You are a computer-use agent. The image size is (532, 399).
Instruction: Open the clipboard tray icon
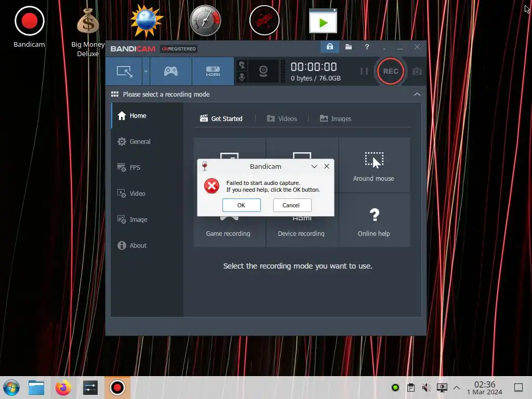pyautogui.click(x=411, y=388)
